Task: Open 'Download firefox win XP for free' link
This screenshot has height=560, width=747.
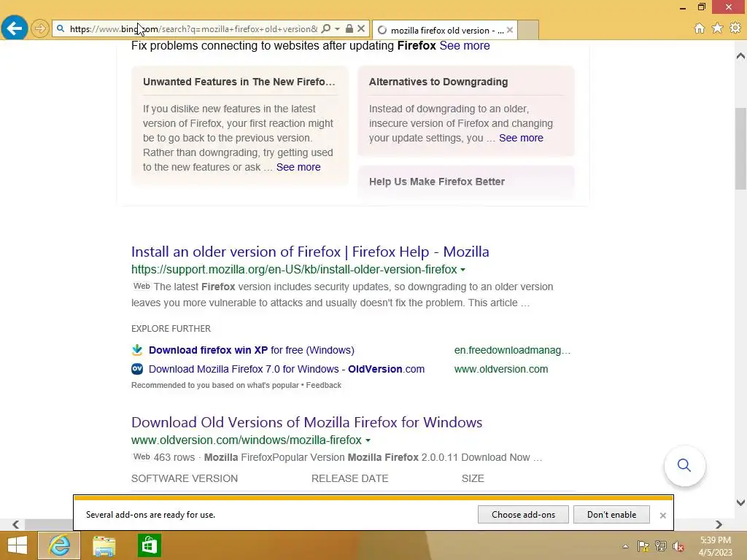Action: 252,350
